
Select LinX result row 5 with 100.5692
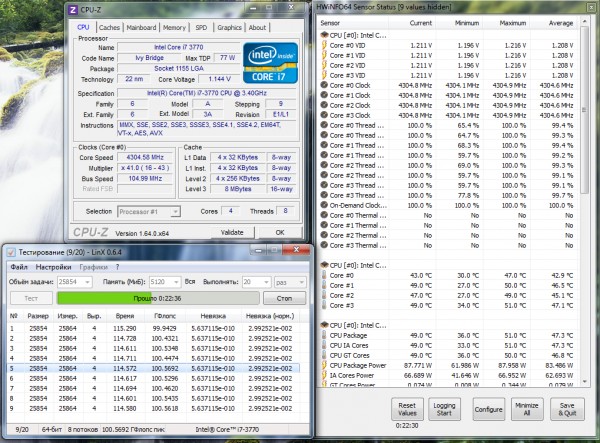pyautogui.click(x=153, y=368)
